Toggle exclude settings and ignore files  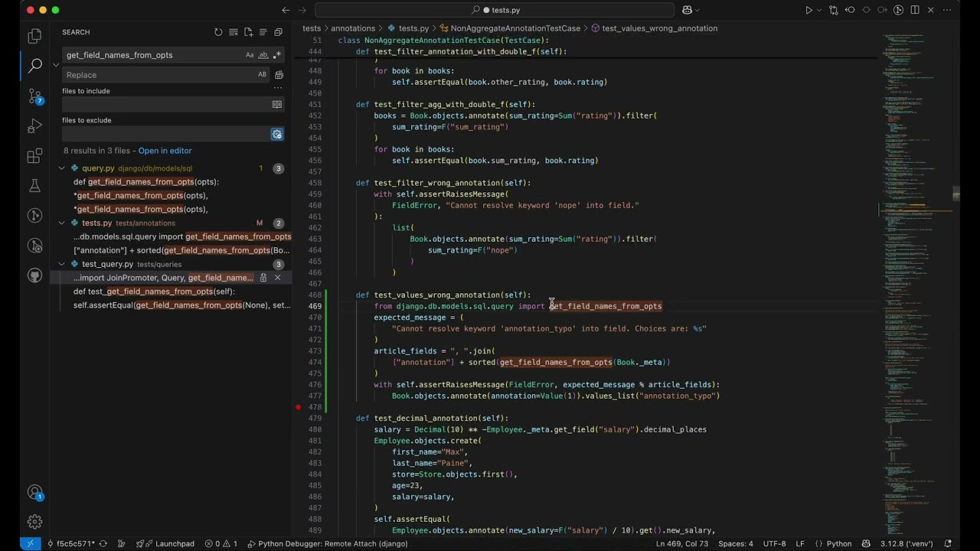tap(277, 135)
